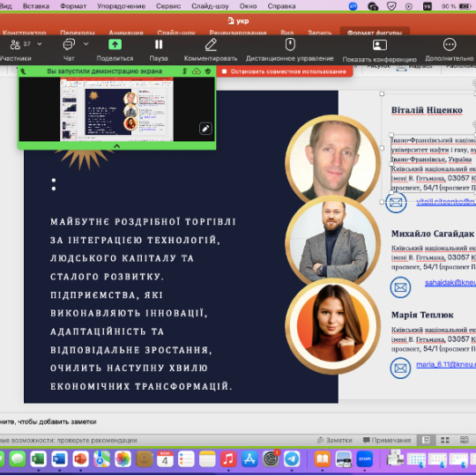The height and width of the screenshot is (476, 476).
Task: Switch to the Рецензирование ribbon tab
Action: (238, 33)
